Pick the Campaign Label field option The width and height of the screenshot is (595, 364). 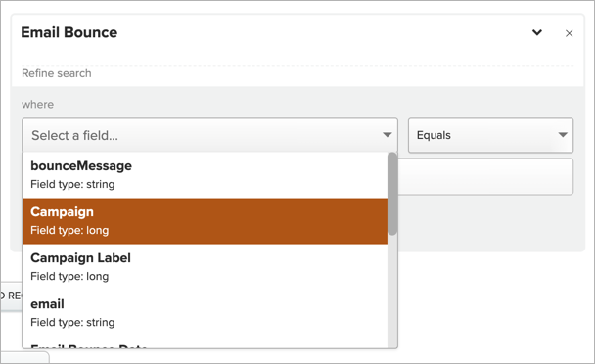205,267
